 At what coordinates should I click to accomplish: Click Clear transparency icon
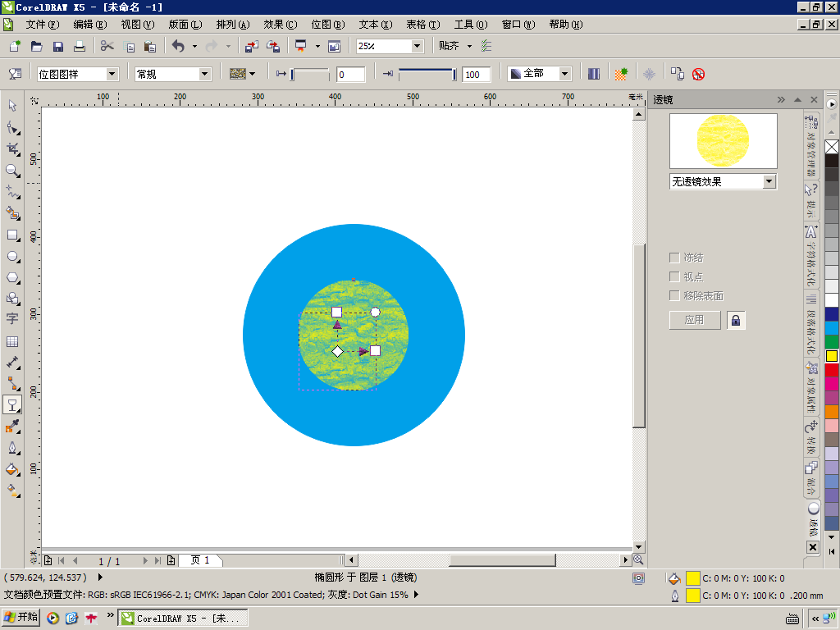point(698,74)
